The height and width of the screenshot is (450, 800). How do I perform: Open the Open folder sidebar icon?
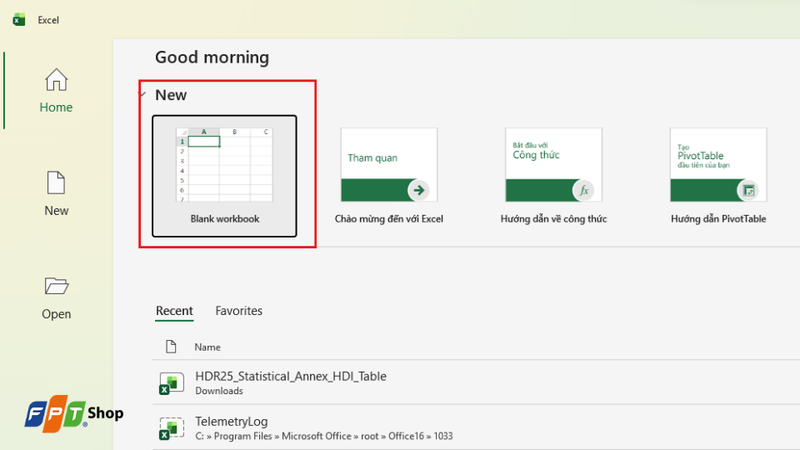(56, 286)
